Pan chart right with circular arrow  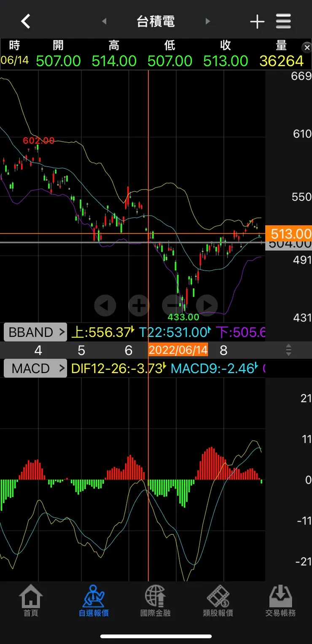pyautogui.click(x=207, y=305)
